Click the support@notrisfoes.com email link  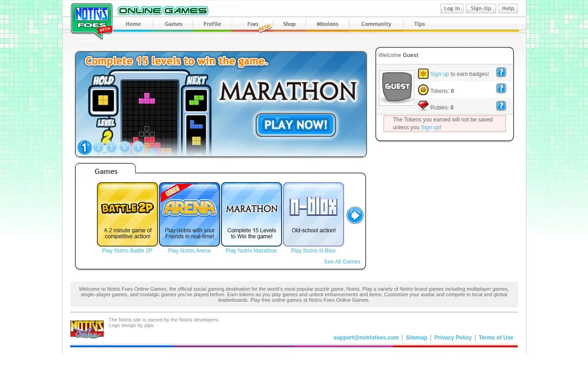coord(366,338)
